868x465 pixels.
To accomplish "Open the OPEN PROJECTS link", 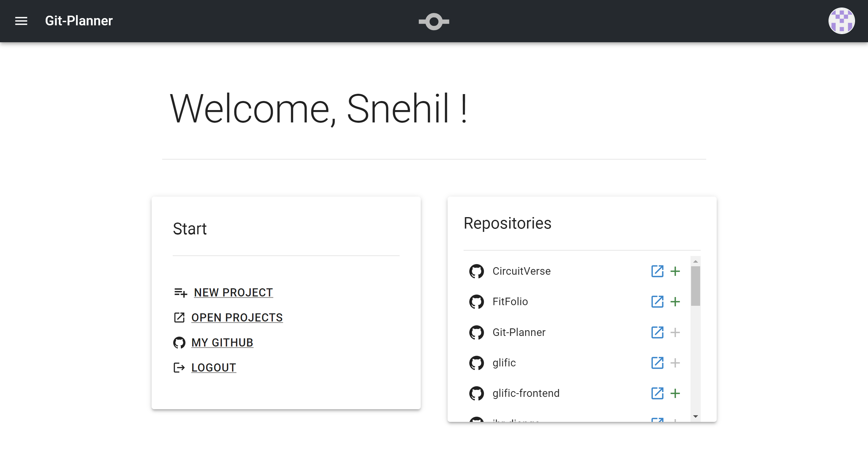I will pos(237,317).
